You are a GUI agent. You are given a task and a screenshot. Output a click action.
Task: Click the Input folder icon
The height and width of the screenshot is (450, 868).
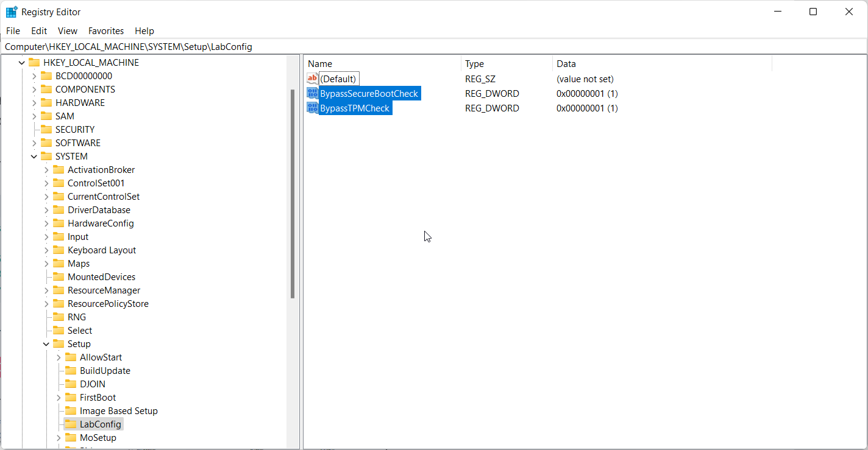[59, 236]
